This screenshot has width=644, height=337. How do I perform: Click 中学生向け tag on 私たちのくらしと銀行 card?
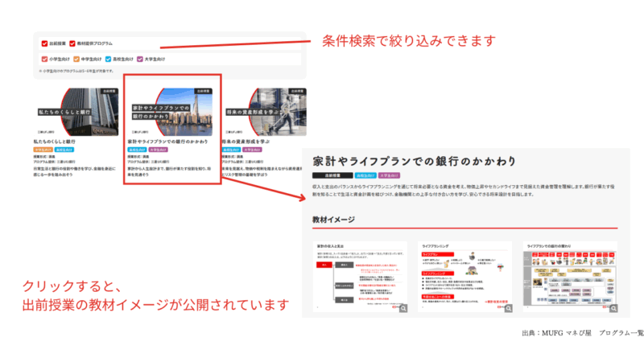(x=43, y=150)
